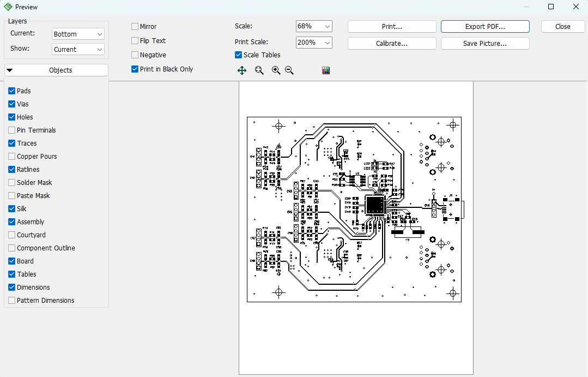Maximize the Preview window
This screenshot has width=588, height=377.
[x=551, y=7]
